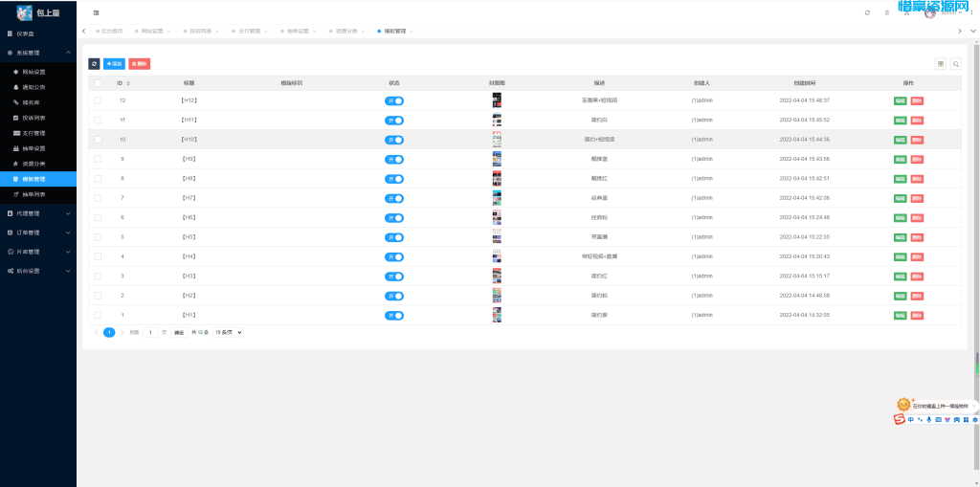Open the column filter grid icon
This screenshot has width=980, height=487.
(941, 64)
